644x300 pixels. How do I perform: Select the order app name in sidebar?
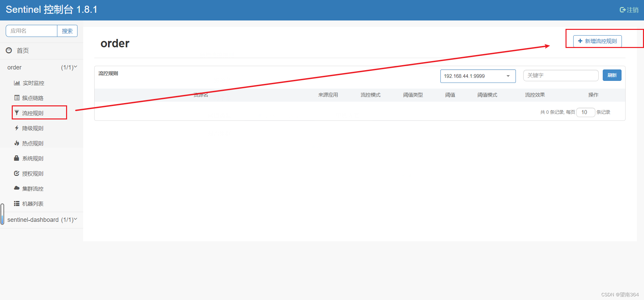point(14,67)
